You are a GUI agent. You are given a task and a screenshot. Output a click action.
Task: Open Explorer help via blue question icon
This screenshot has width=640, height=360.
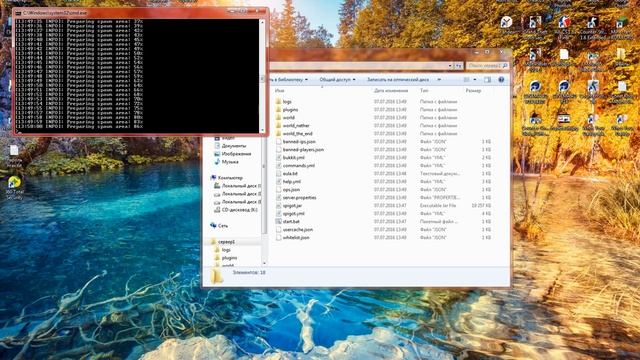coord(501,80)
